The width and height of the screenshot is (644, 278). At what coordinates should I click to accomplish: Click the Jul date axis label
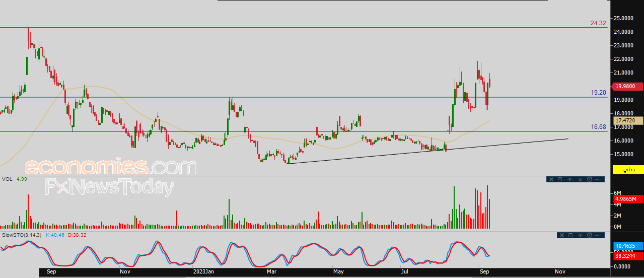(404, 271)
